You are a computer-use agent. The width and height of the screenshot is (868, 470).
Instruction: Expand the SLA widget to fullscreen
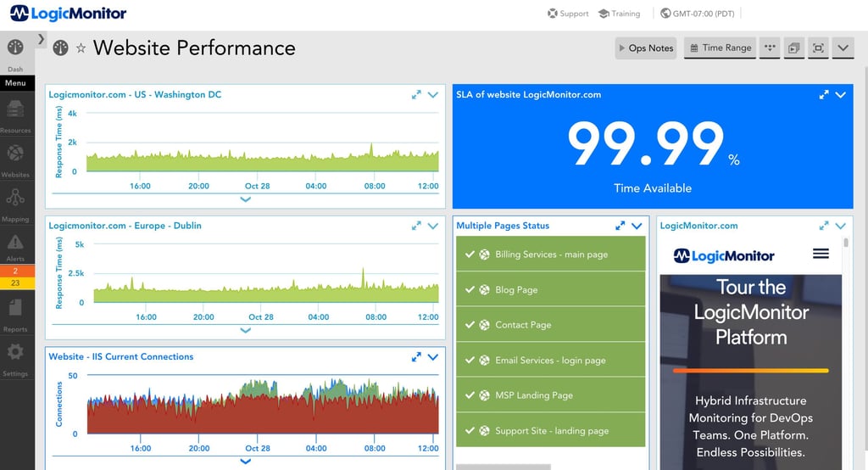823,95
